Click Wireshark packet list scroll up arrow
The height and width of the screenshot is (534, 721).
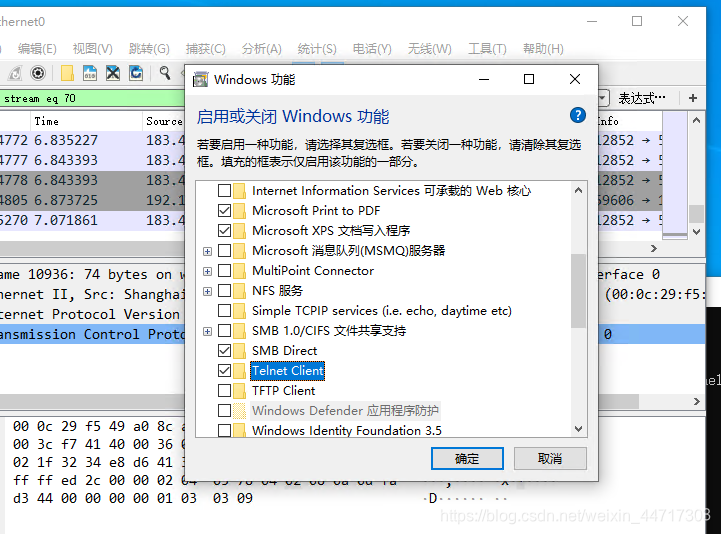[696, 121]
